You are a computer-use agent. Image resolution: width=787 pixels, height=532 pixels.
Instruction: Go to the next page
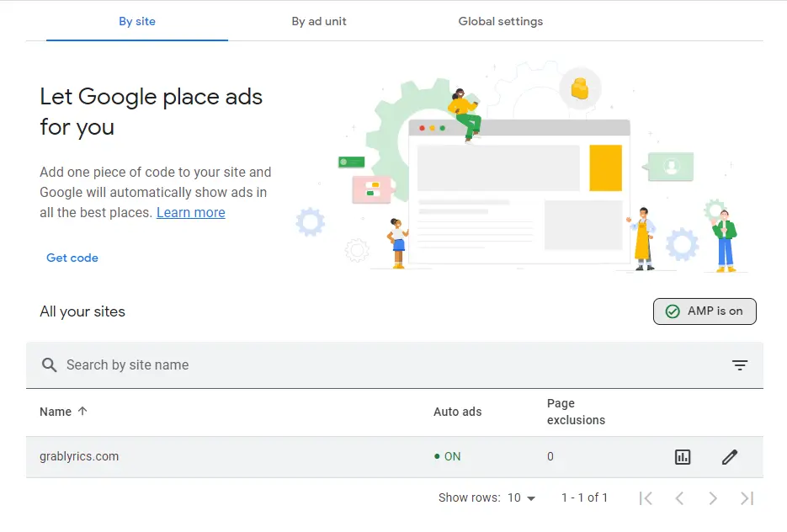coord(713,498)
